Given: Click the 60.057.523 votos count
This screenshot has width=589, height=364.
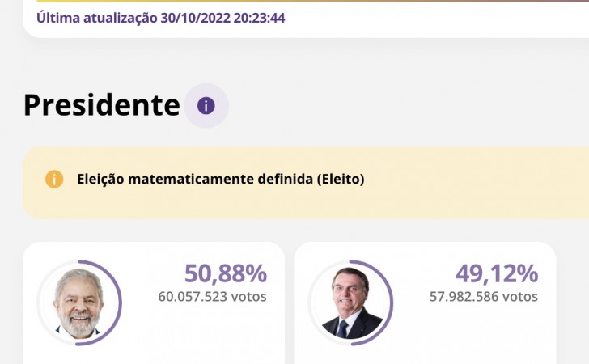Looking at the screenshot, I should [x=212, y=297].
